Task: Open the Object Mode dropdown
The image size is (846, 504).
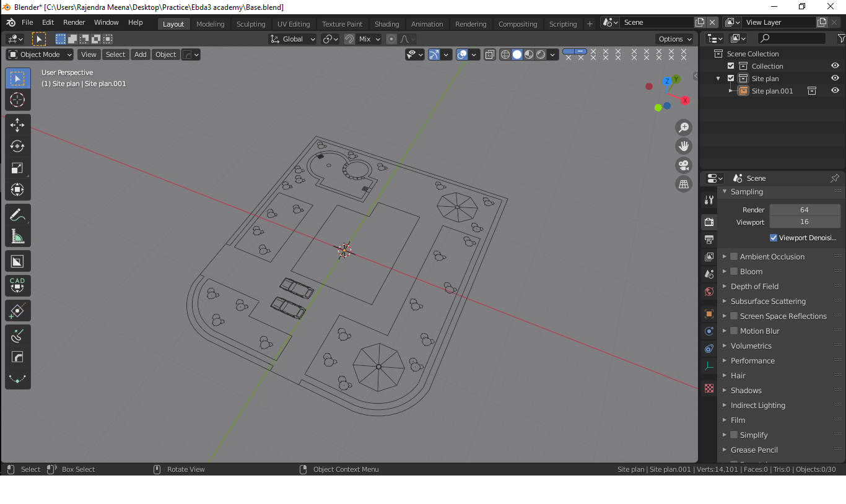Action: pyautogui.click(x=40, y=54)
